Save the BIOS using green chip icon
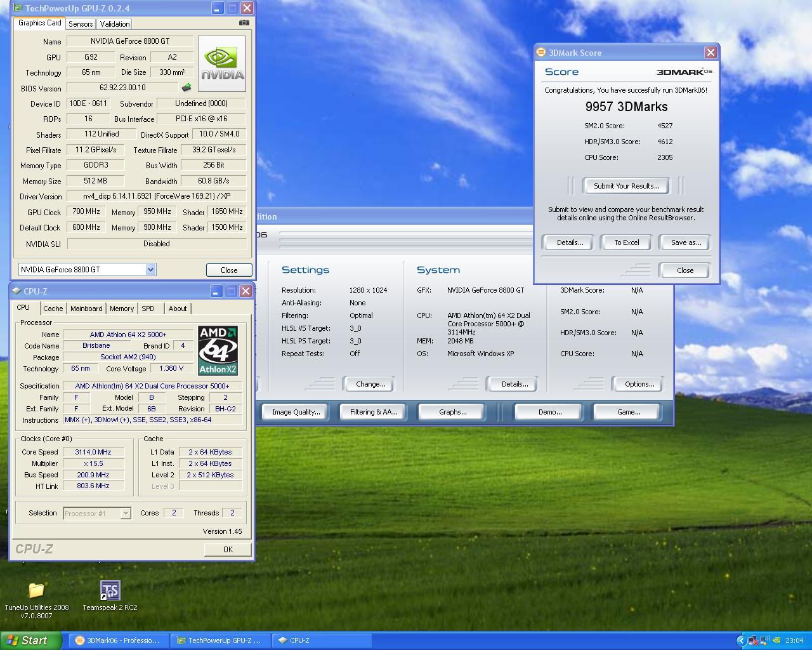Screen dimensions: 812x650 [187, 88]
